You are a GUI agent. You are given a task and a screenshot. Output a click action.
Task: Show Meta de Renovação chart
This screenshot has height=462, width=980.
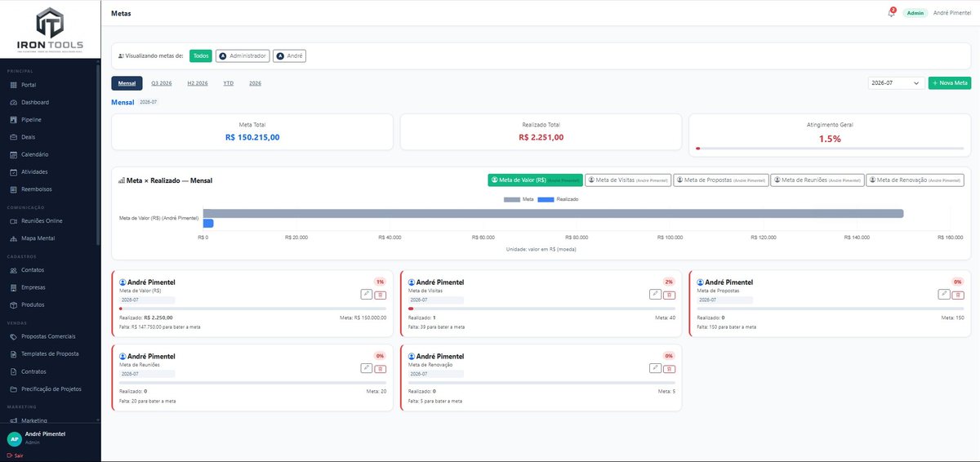[915, 180]
